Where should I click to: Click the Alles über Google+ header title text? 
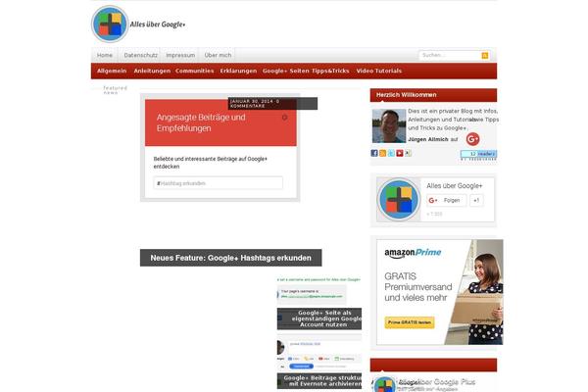point(158,24)
